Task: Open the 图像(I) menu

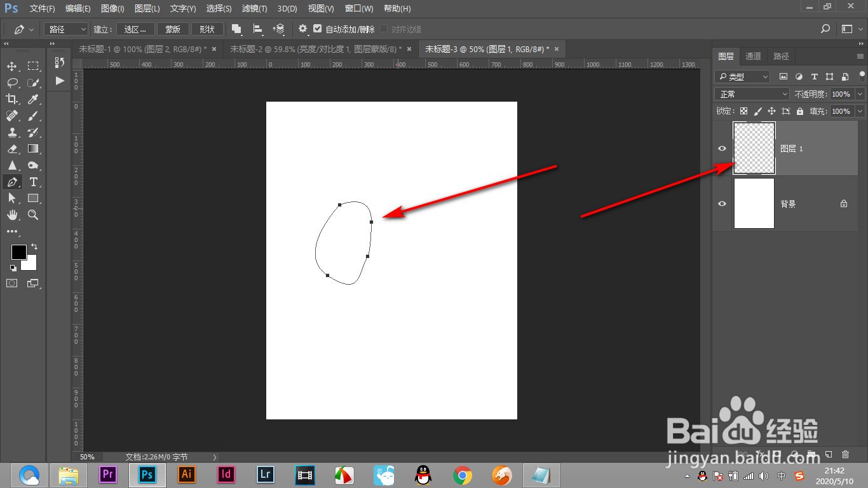Action: pos(112,9)
